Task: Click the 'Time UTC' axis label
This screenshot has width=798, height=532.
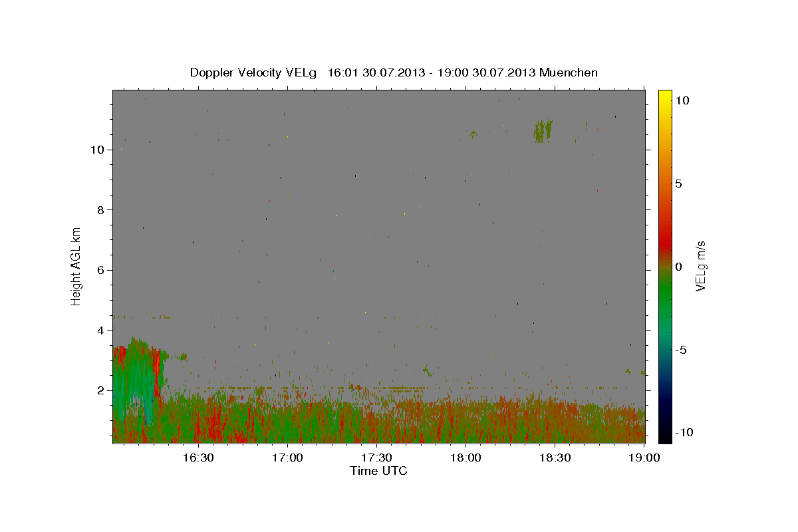Action: [378, 471]
